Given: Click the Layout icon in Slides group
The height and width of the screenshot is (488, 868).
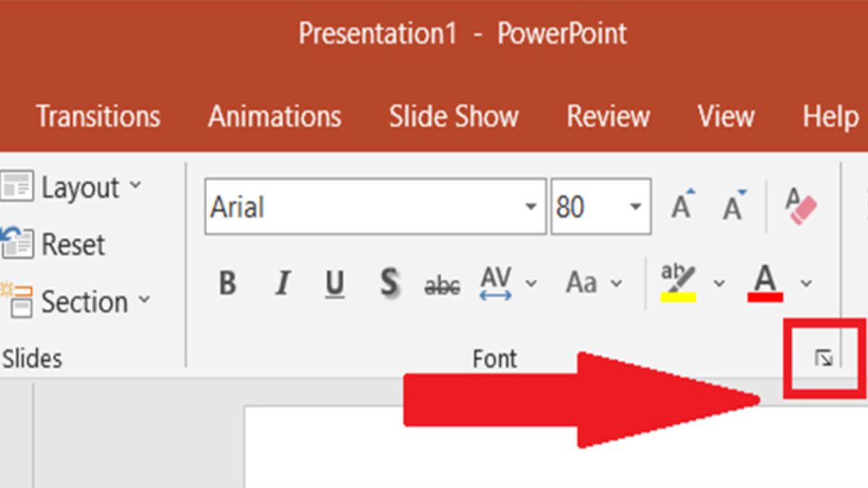Looking at the screenshot, I should [x=17, y=187].
